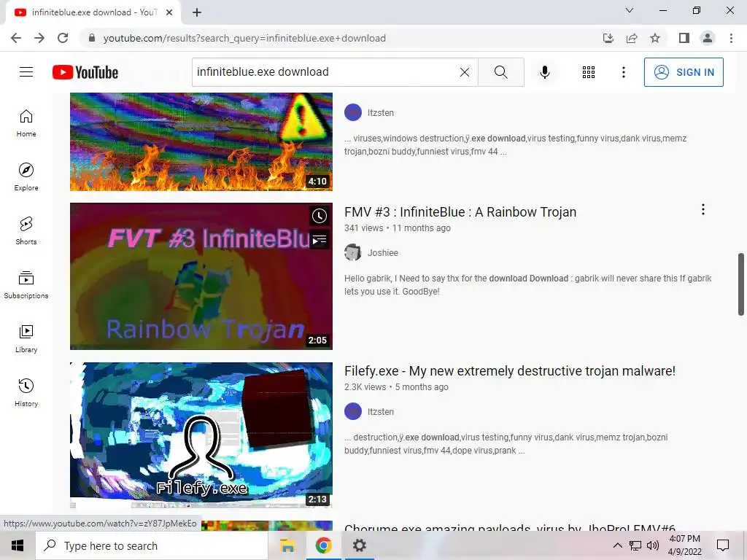This screenshot has height=560, width=747.
Task: Bookmark this page with the star
Action: [x=655, y=38]
